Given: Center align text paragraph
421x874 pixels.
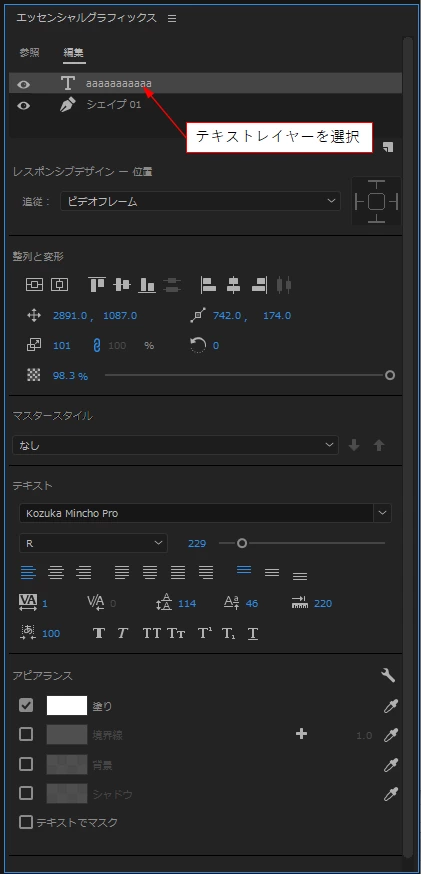Looking at the screenshot, I should [56, 572].
